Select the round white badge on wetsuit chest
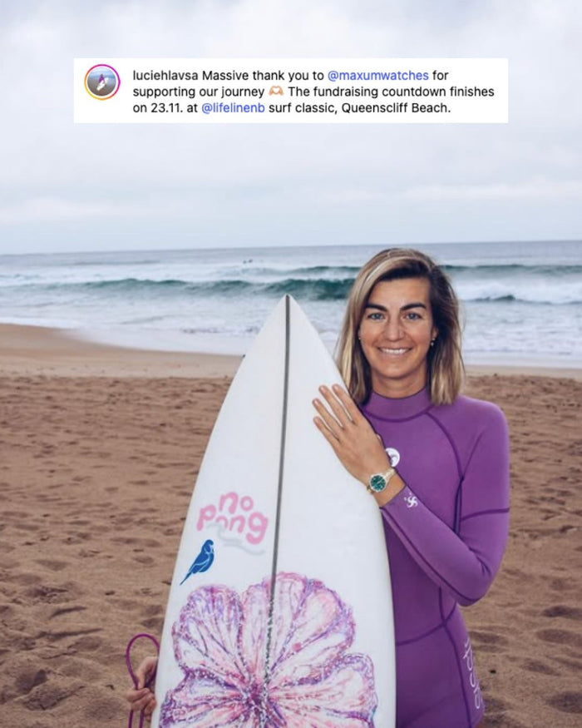Viewport: 582px width, 728px height. click(392, 457)
